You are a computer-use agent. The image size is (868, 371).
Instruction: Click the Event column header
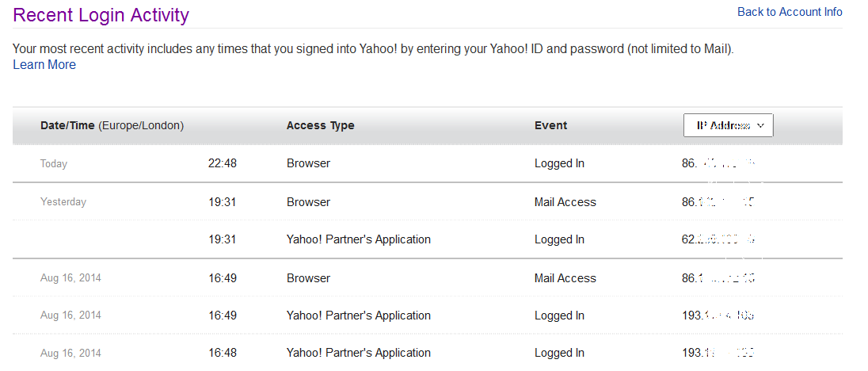click(550, 125)
